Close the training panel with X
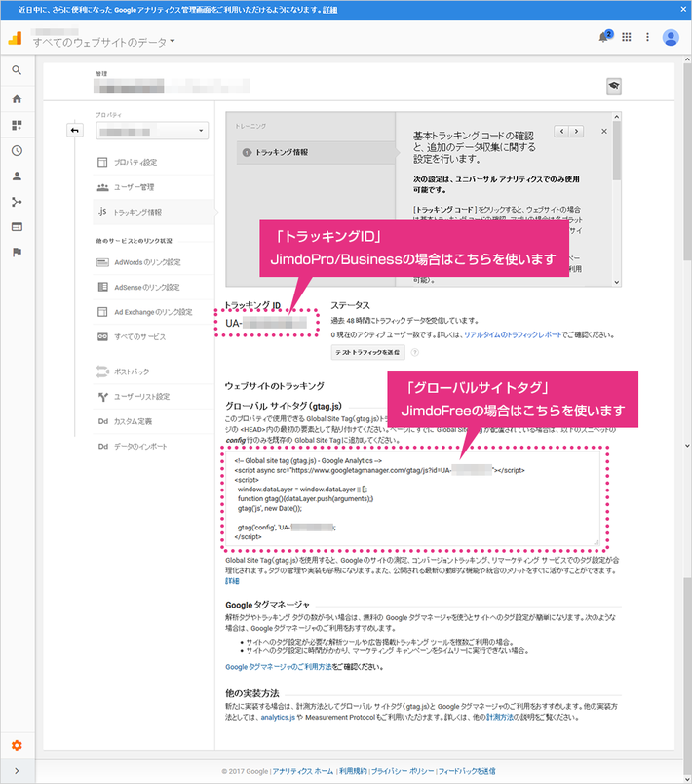 point(604,131)
